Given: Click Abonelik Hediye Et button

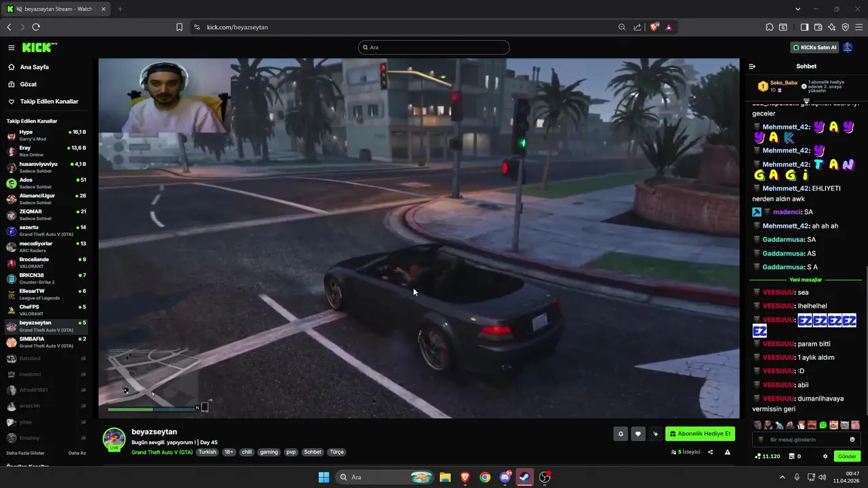Looking at the screenshot, I should click(x=700, y=434).
